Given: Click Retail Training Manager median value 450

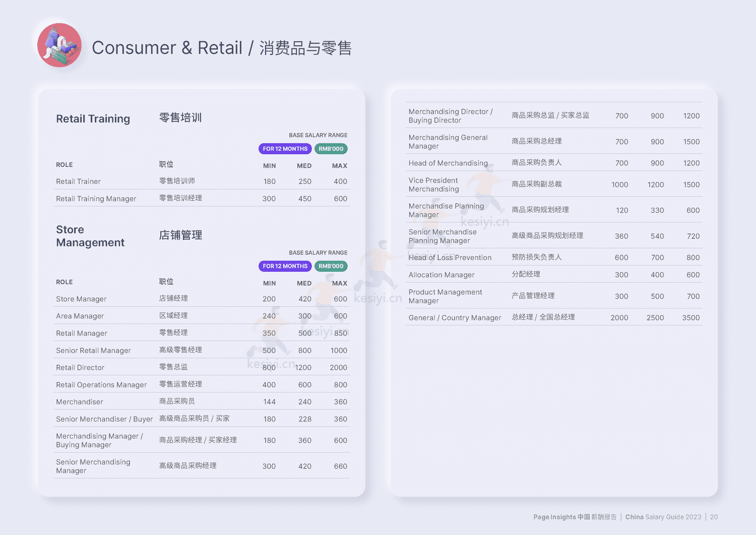Looking at the screenshot, I should tap(305, 199).
